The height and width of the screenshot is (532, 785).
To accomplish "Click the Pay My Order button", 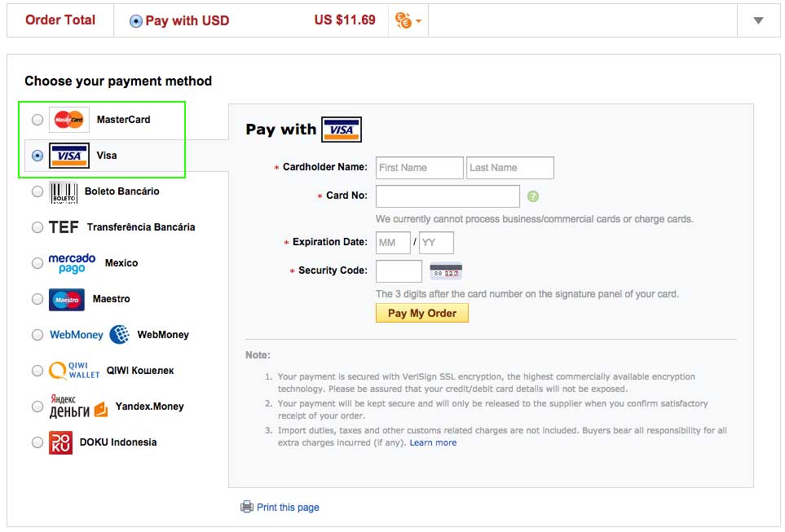I will click(421, 313).
